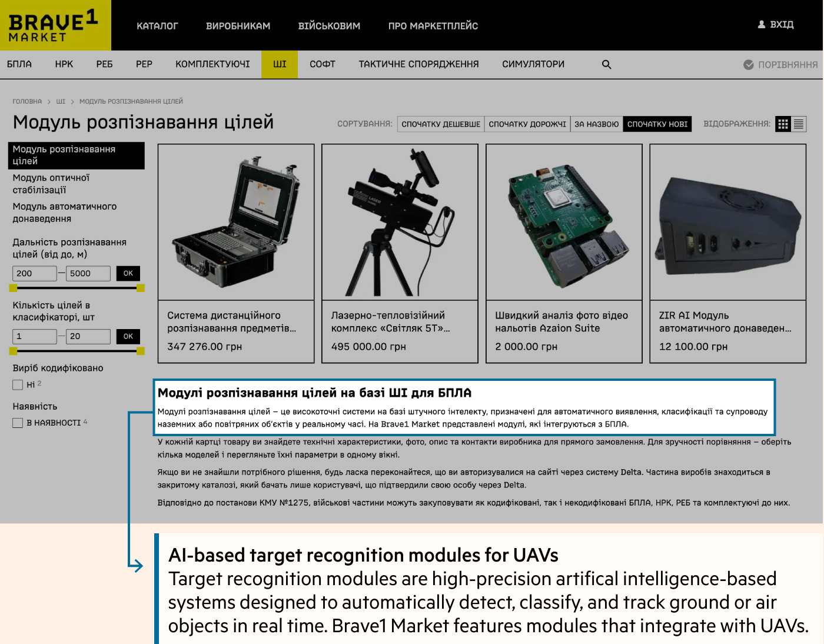
Task: Open 'Швидкий аналіз фото відео нальотів Azaion Suite'
Action: tap(561, 322)
